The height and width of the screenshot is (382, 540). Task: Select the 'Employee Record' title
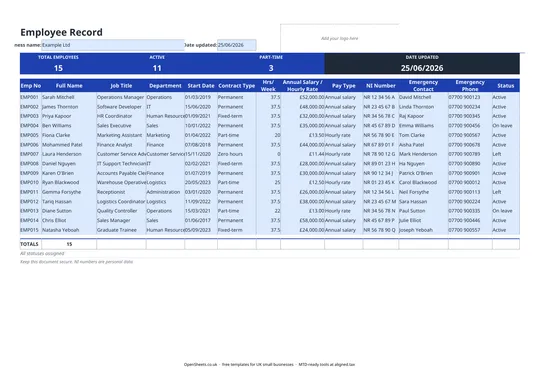coord(61,32)
